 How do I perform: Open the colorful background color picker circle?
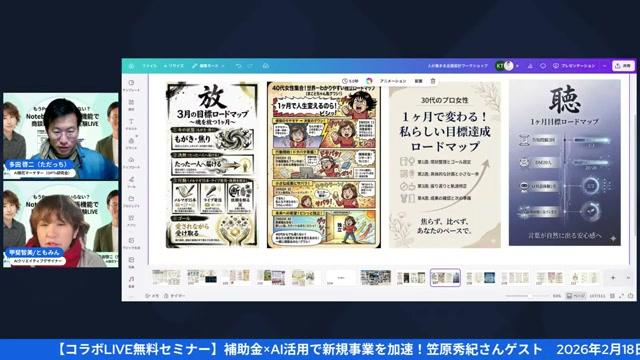369,81
